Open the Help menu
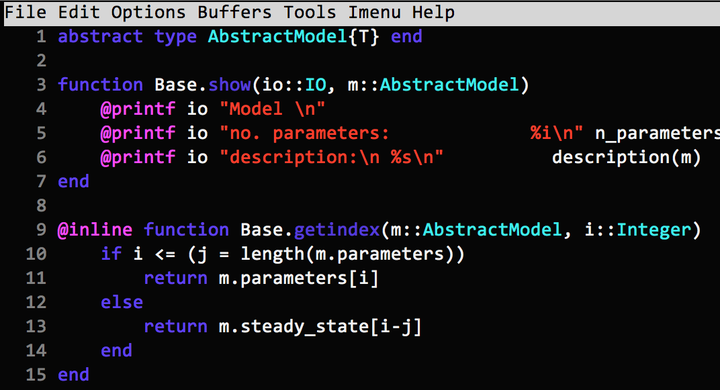This screenshot has height=390, width=720. [x=433, y=12]
